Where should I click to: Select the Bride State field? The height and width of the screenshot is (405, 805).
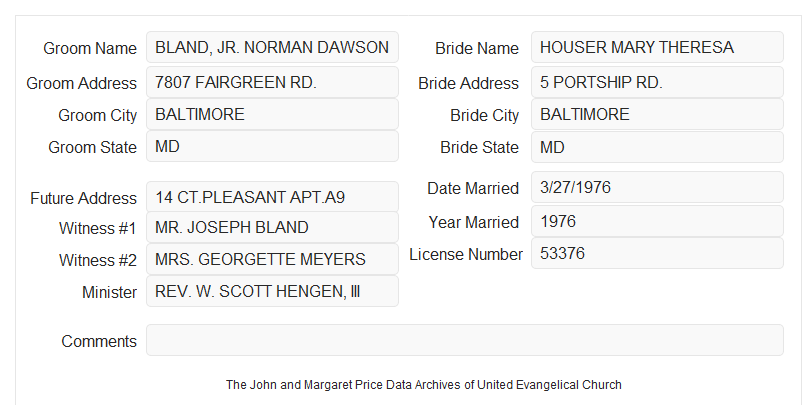(x=657, y=147)
